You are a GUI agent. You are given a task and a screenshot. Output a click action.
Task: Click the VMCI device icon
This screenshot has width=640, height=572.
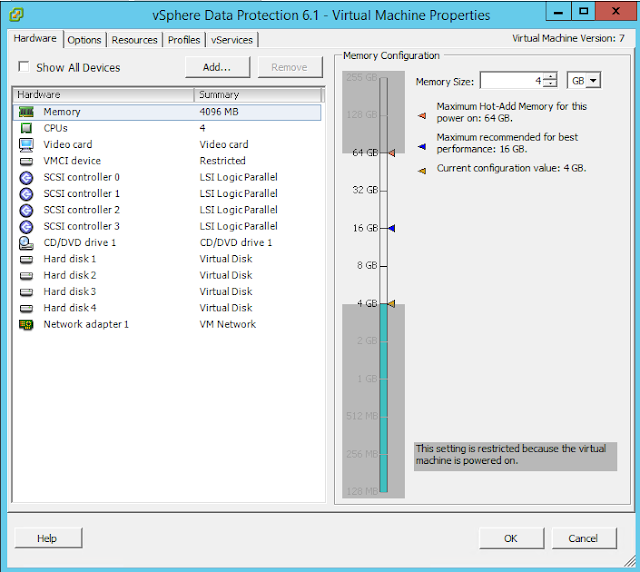point(27,161)
